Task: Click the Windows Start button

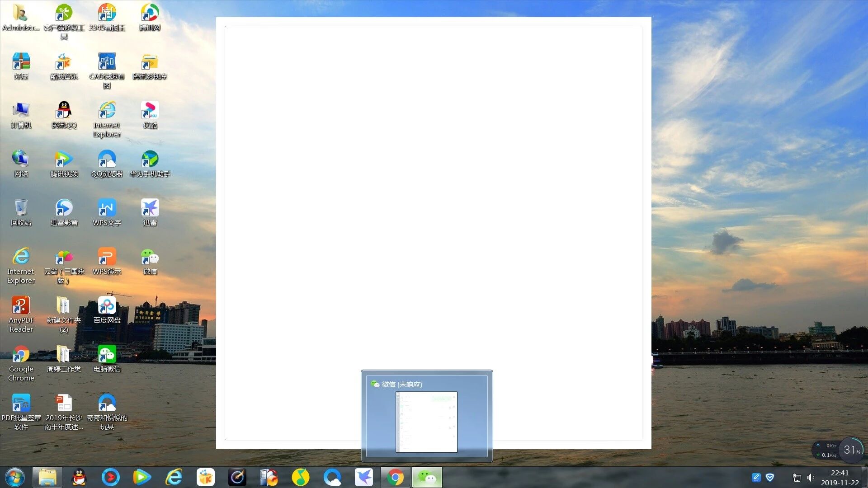Action: click(14, 477)
